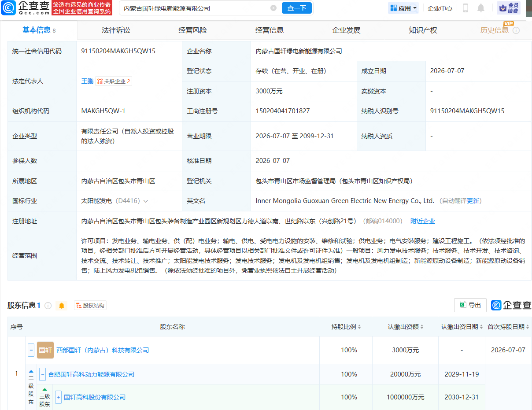
Task: Click info icon next to 股东信息
Action: [x=48, y=306]
